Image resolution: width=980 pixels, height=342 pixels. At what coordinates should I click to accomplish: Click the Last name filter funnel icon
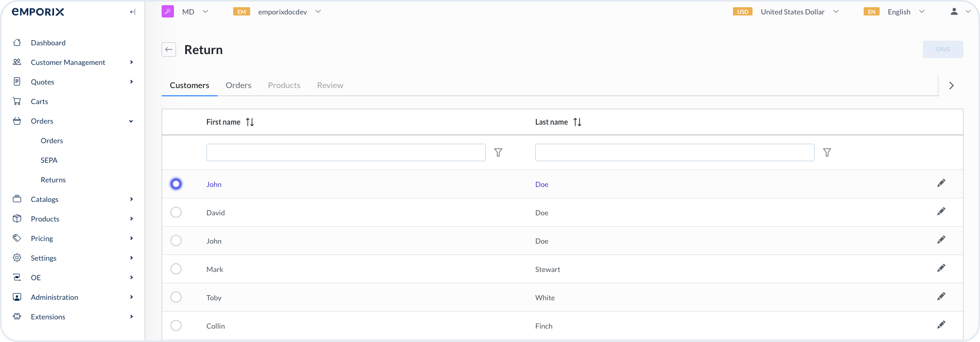coord(827,152)
